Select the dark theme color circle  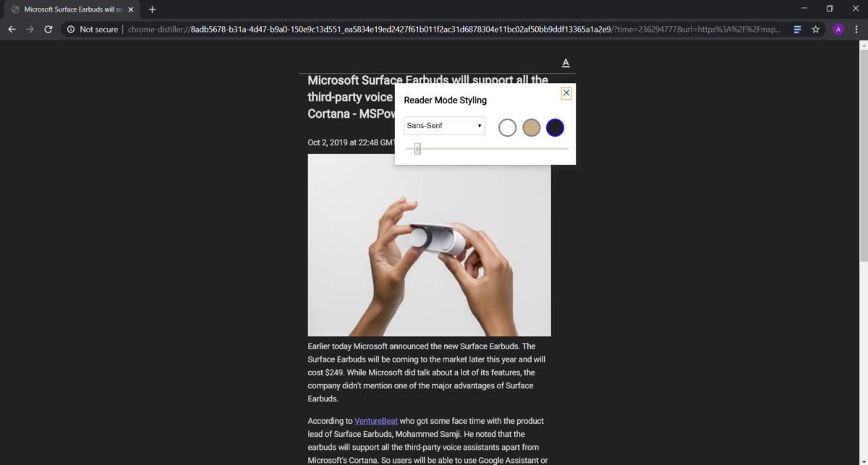click(x=555, y=128)
